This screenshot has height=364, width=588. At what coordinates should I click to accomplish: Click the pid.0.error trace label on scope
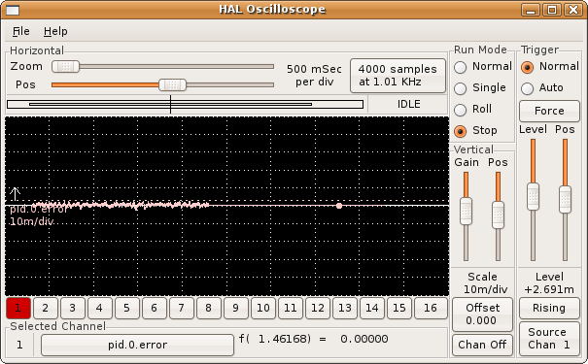39,209
